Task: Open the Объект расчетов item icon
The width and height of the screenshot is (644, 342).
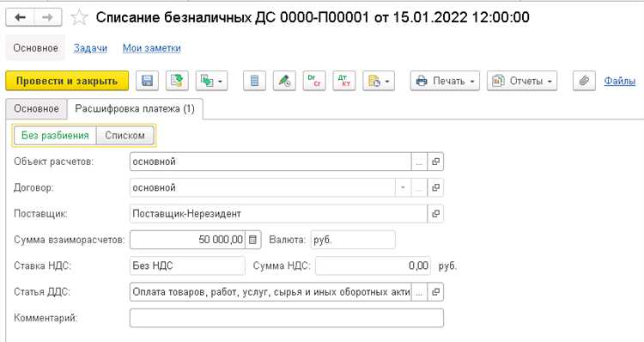Action: [x=435, y=162]
